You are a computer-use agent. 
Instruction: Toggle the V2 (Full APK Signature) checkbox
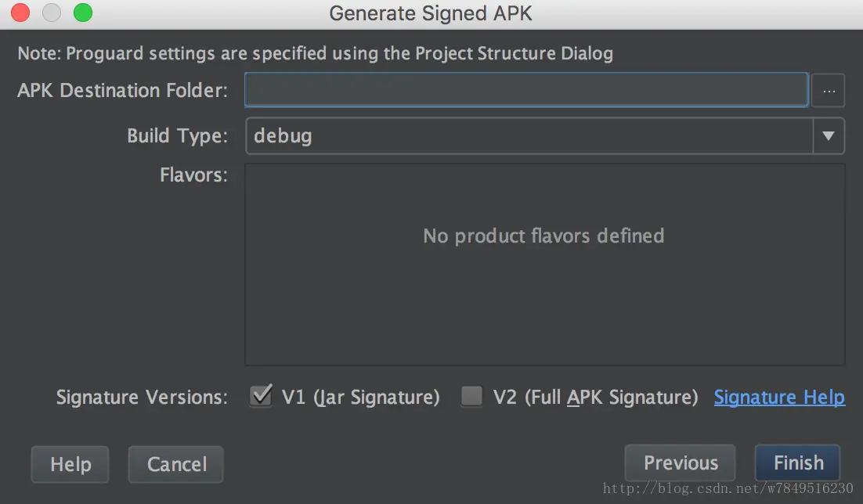pyautogui.click(x=471, y=397)
